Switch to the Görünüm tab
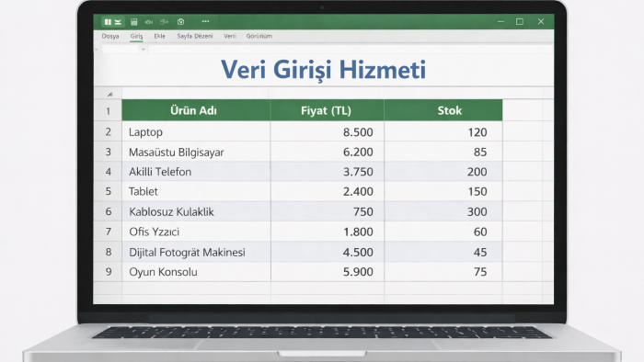The width and height of the screenshot is (644, 362). click(259, 36)
